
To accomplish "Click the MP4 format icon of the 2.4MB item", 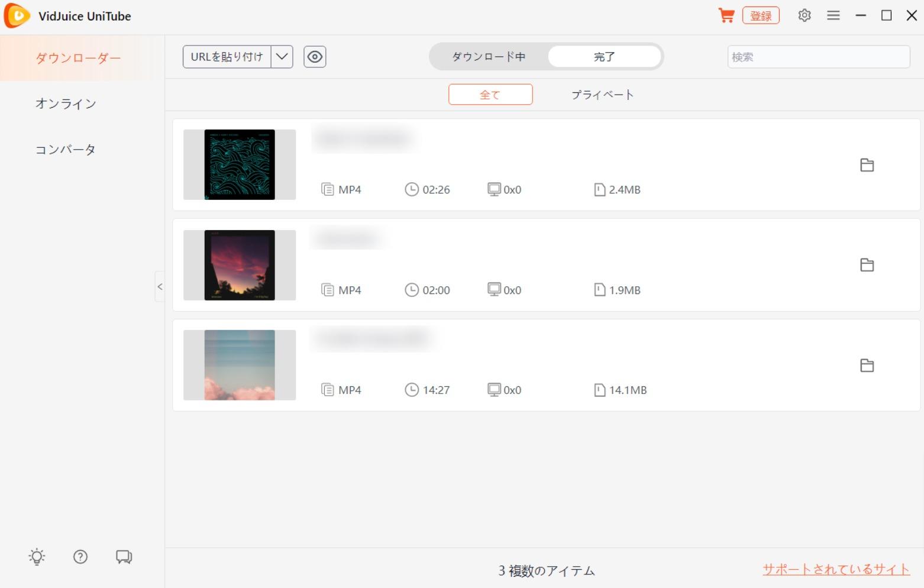I will click(327, 189).
